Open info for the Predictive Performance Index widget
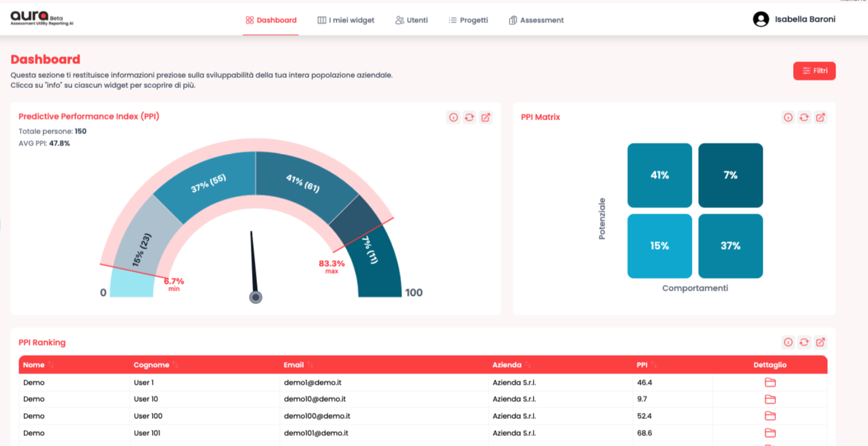Image resolution: width=868 pixels, height=446 pixels. click(453, 117)
